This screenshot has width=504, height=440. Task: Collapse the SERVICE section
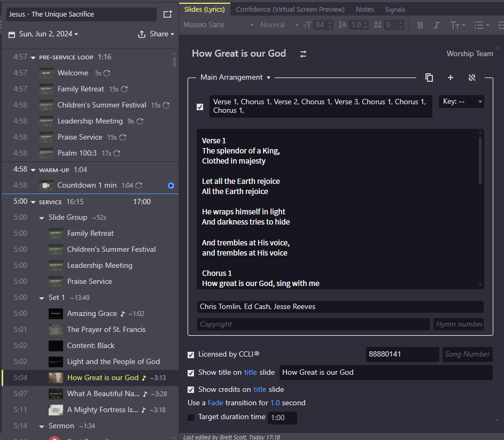33,202
